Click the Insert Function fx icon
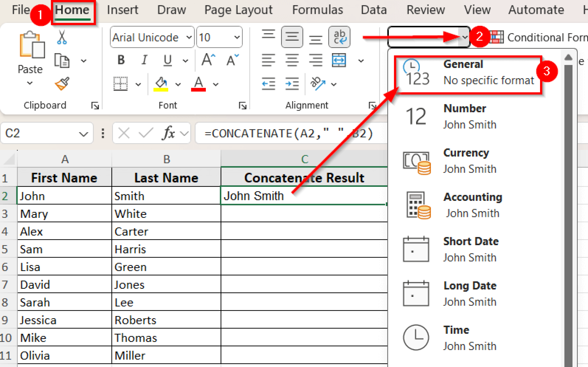 [169, 133]
